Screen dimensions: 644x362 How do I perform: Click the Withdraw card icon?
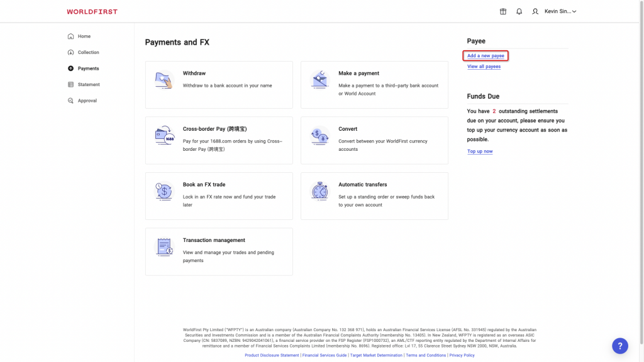[x=164, y=80]
